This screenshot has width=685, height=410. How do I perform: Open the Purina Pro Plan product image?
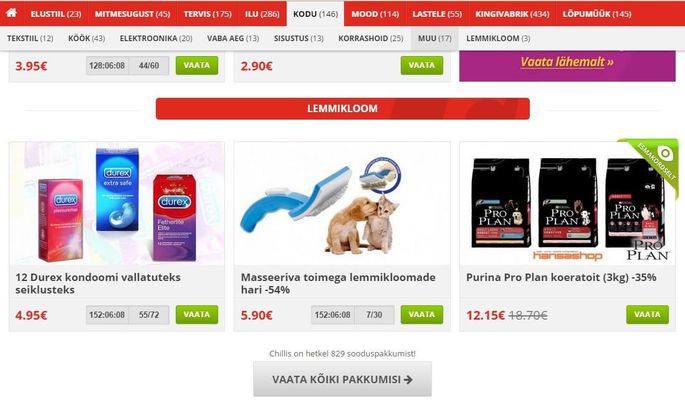[x=567, y=203]
